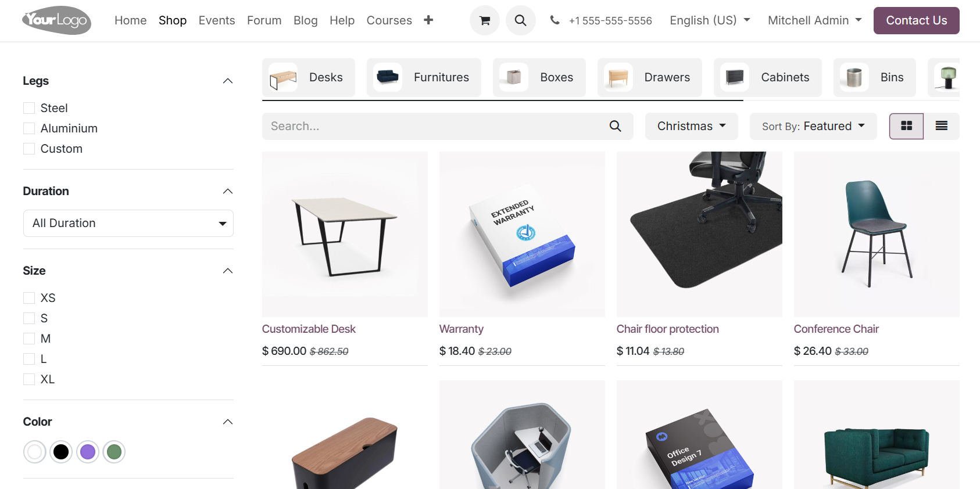Click the Contact Us button
The width and height of the screenshot is (980, 489).
[917, 20]
